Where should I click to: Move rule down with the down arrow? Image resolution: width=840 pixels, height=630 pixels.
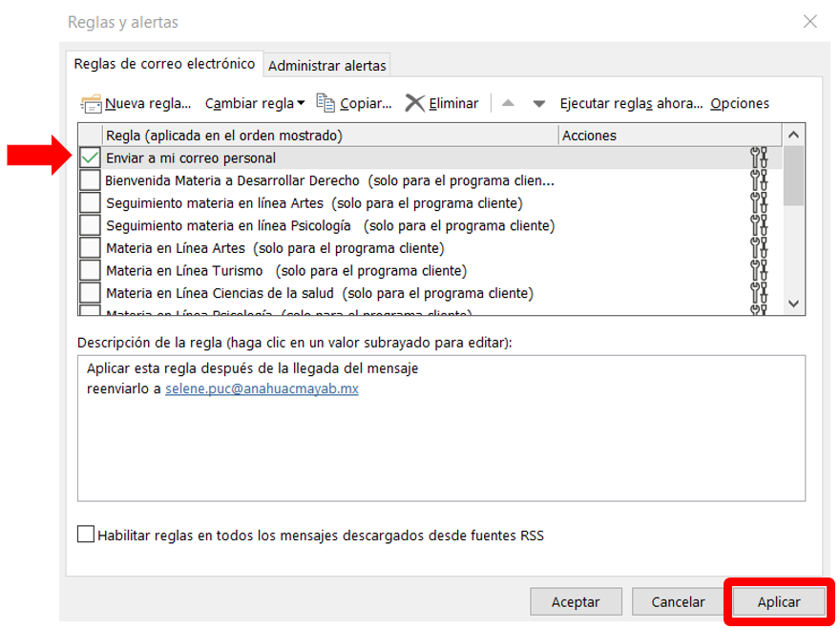point(538,103)
